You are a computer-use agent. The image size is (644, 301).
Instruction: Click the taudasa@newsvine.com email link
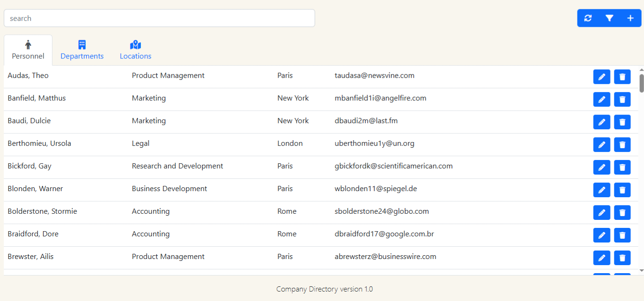[374, 75]
